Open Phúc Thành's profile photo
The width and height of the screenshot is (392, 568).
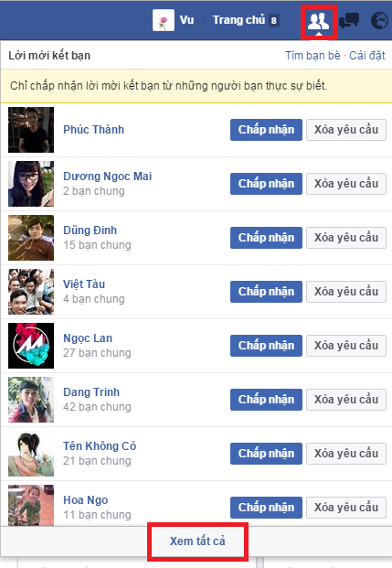point(31,130)
